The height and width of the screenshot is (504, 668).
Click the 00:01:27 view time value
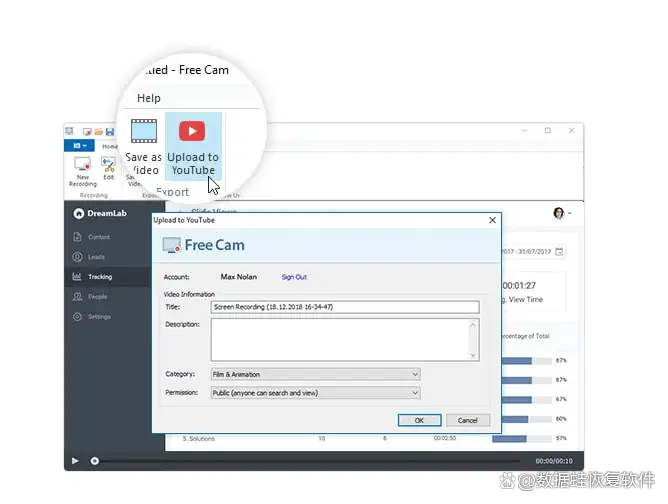(x=519, y=285)
